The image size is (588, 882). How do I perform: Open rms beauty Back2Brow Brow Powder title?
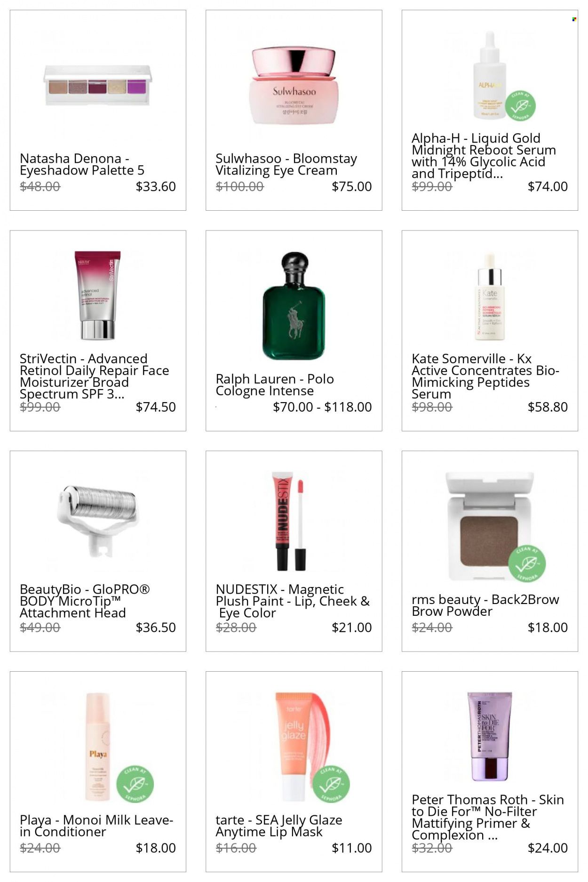coord(485,605)
